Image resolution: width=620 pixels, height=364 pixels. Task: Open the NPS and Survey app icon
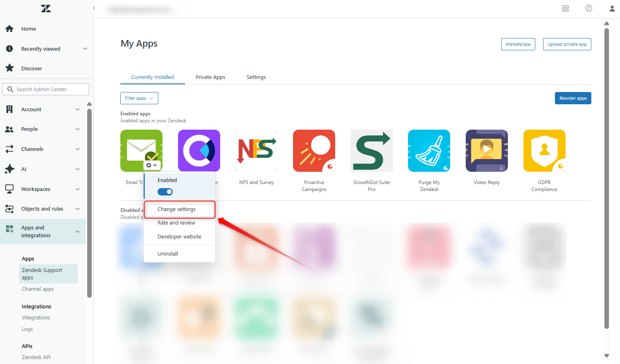tap(257, 151)
